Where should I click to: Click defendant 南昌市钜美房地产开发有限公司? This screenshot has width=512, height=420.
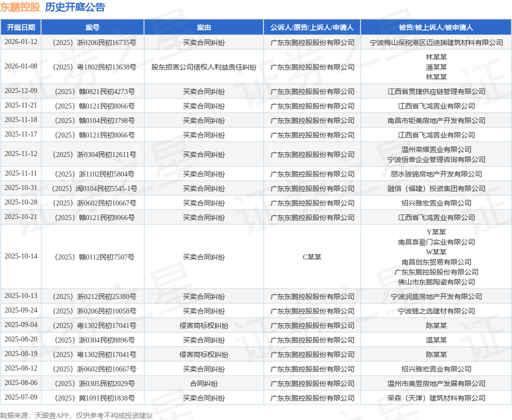click(436, 121)
